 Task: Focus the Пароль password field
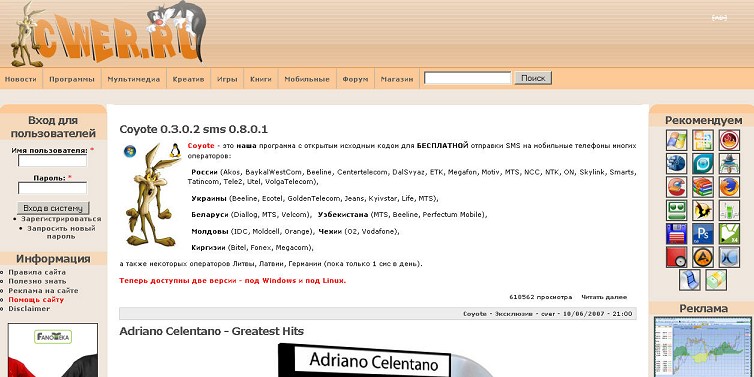coord(52,188)
